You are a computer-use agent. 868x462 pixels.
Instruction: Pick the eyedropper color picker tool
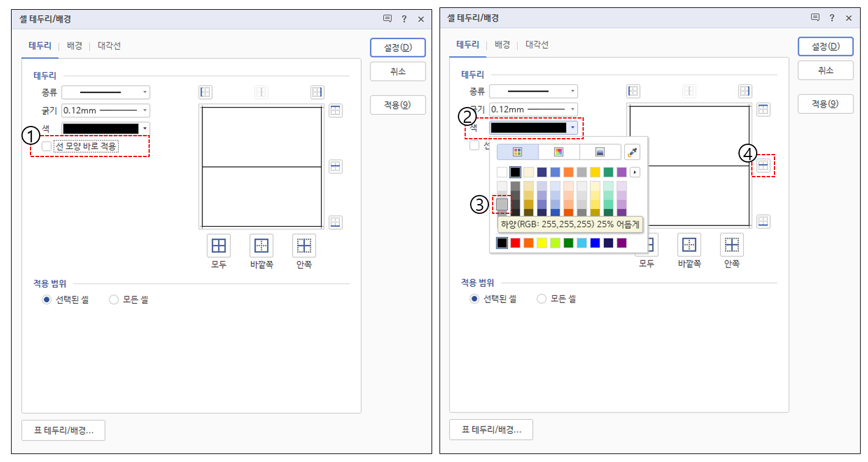click(x=632, y=152)
